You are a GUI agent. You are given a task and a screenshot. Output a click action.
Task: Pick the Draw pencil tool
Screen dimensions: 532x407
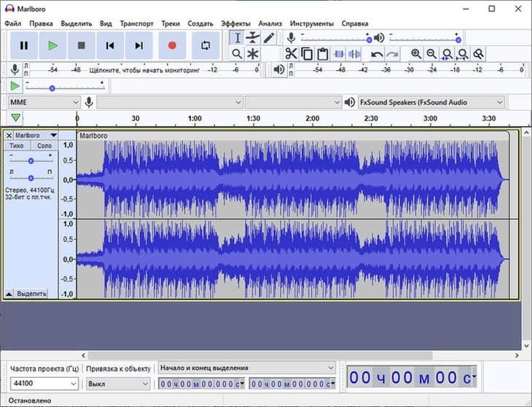pos(269,38)
